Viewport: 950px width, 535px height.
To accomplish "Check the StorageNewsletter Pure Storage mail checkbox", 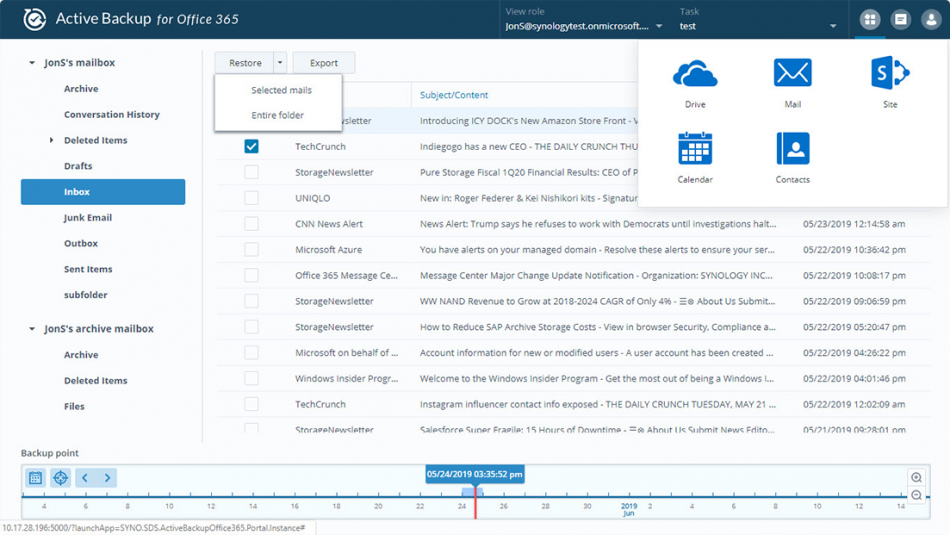I will pos(251,172).
